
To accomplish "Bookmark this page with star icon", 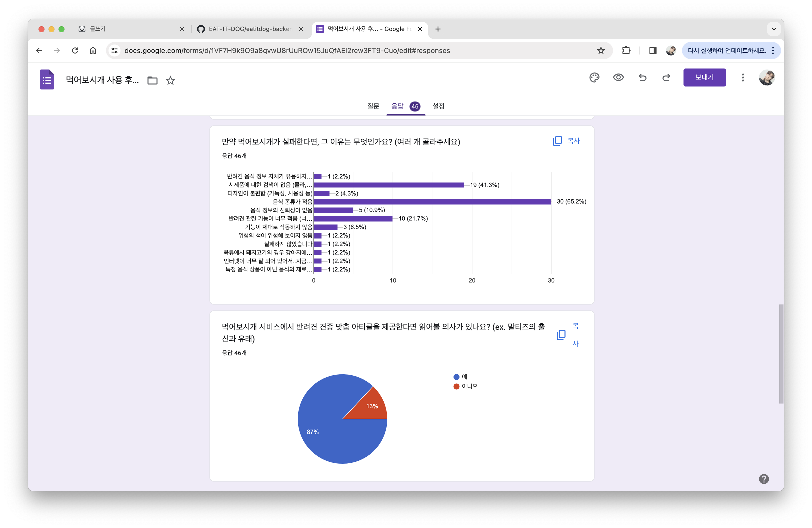I will [601, 50].
